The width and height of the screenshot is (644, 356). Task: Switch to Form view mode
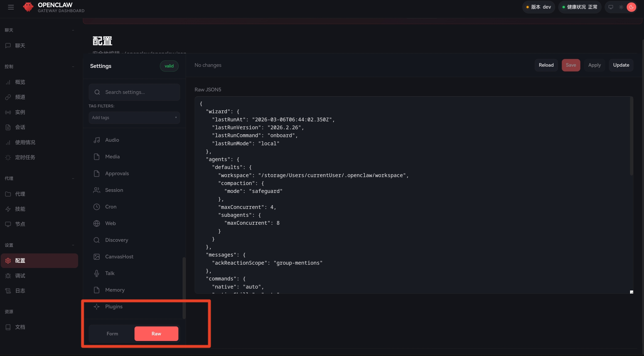click(x=112, y=334)
